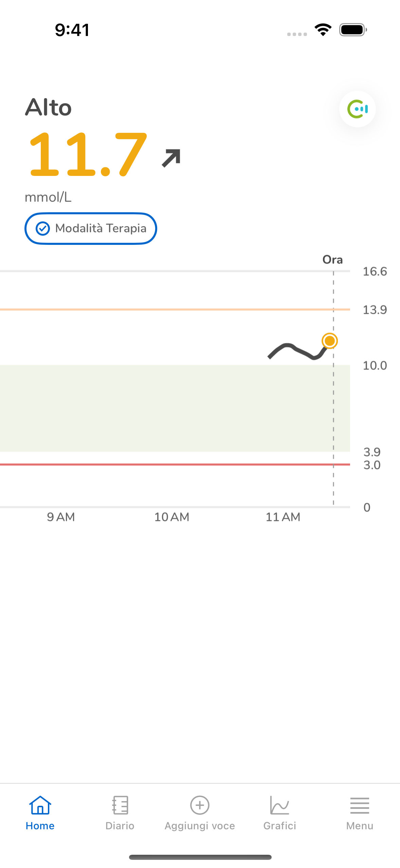This screenshot has height=868, width=400.
Task: Tap the 11.7 glucose reading
Action: coord(88,155)
